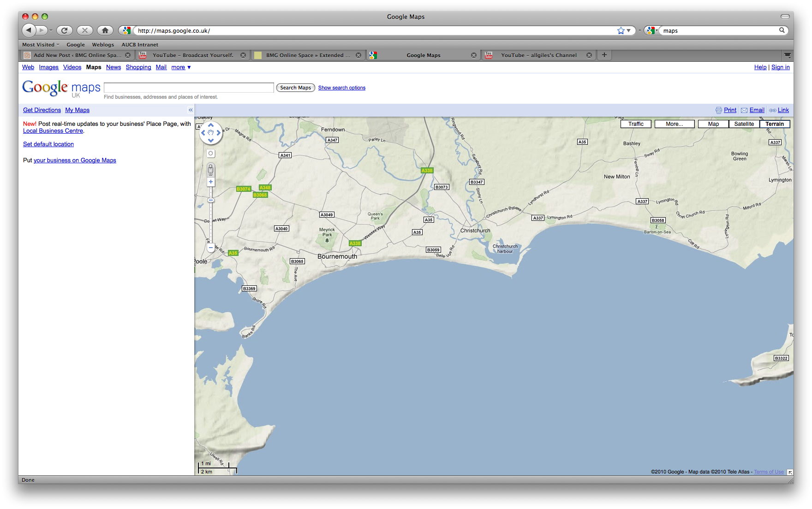Expand the more services dropdown
The image size is (812, 509).
tap(181, 67)
